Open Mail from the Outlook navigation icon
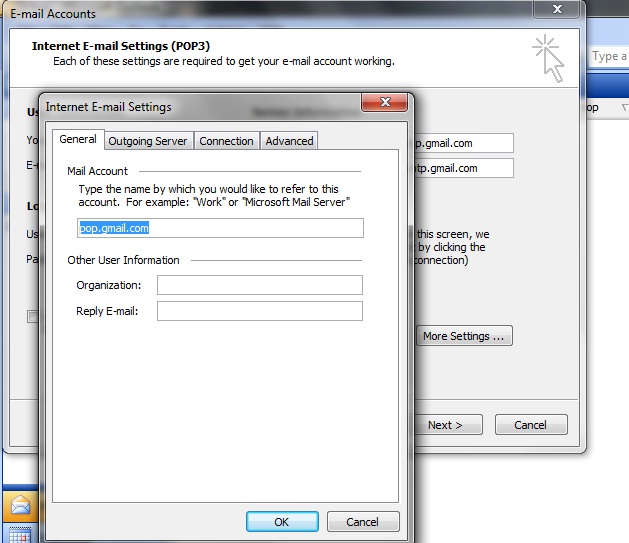The image size is (629, 543). click(x=20, y=506)
